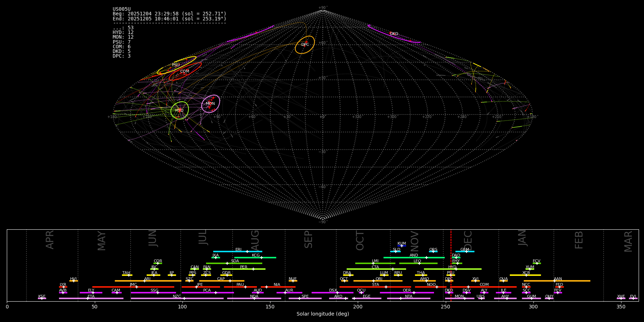Select the 'HYD: 12' count entry
This screenshot has height=322, width=644.
(123, 33)
